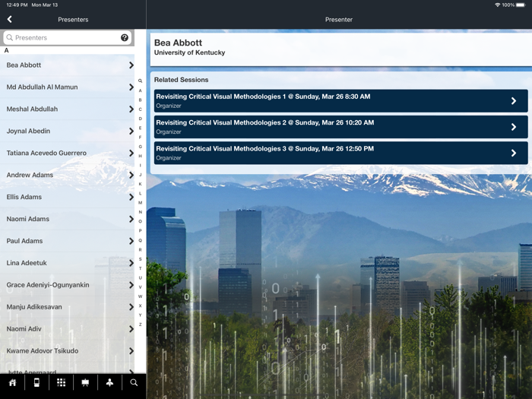Tap the search magnifier in the alphabet index

[x=140, y=81]
